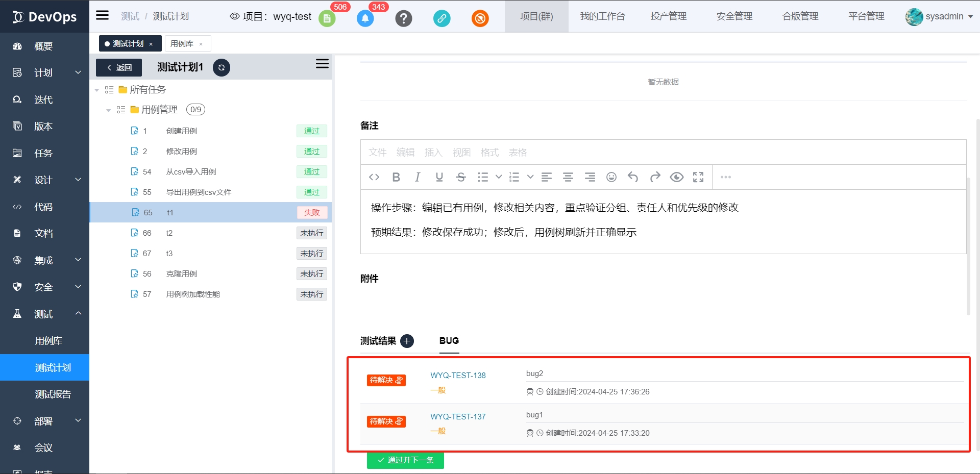
Task: Toggle the eye icon next to 项目: wyq-test
Action: (x=234, y=16)
